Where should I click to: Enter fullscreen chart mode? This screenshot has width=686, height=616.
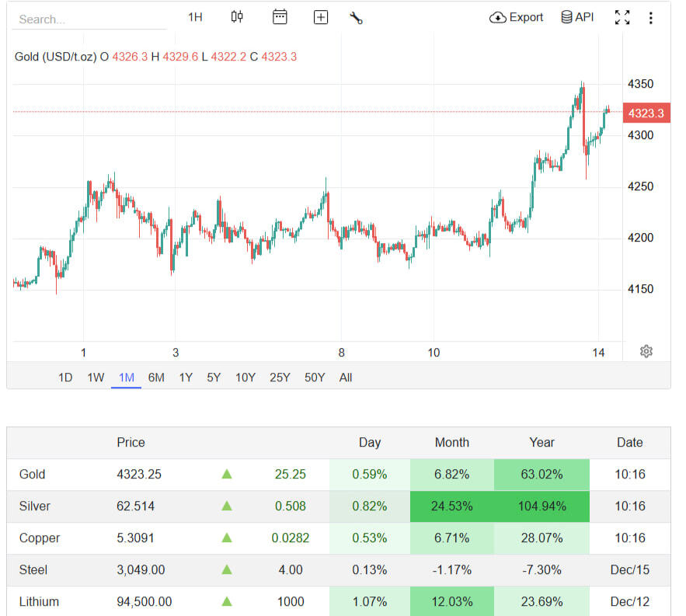622,17
